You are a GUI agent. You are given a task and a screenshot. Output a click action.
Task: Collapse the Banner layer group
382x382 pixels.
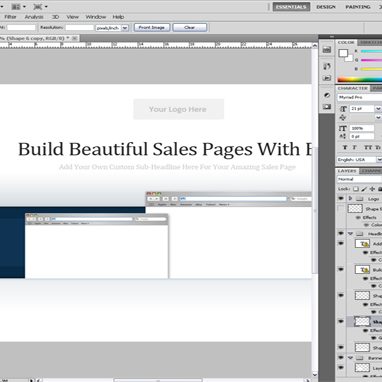350,358
